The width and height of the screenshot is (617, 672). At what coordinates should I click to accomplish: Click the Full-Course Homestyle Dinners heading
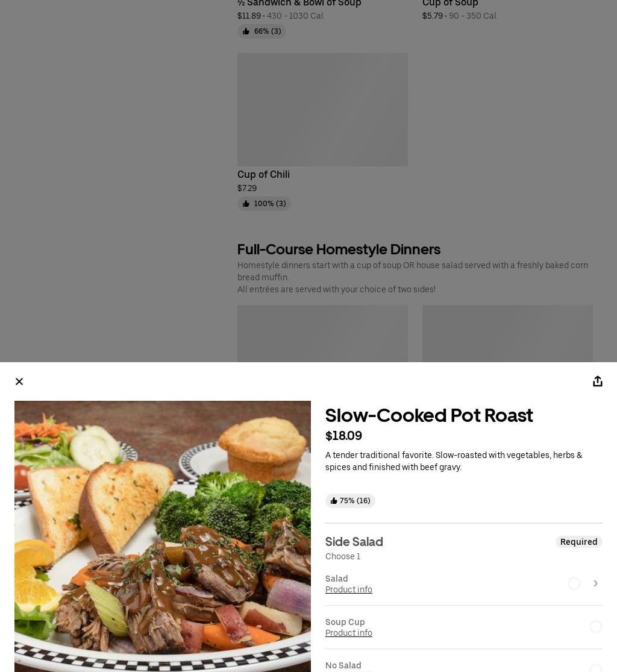tap(339, 250)
